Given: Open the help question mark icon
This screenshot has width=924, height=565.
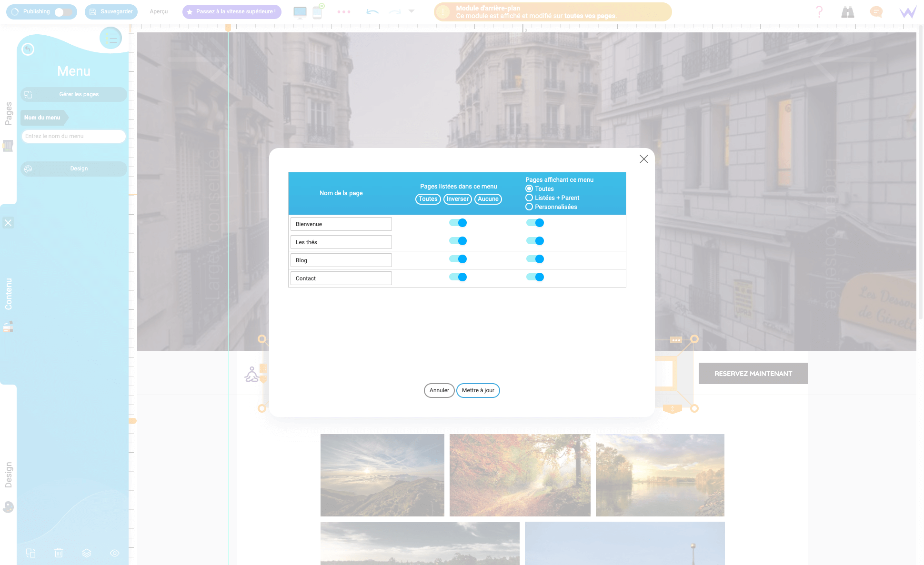Looking at the screenshot, I should (x=819, y=11).
